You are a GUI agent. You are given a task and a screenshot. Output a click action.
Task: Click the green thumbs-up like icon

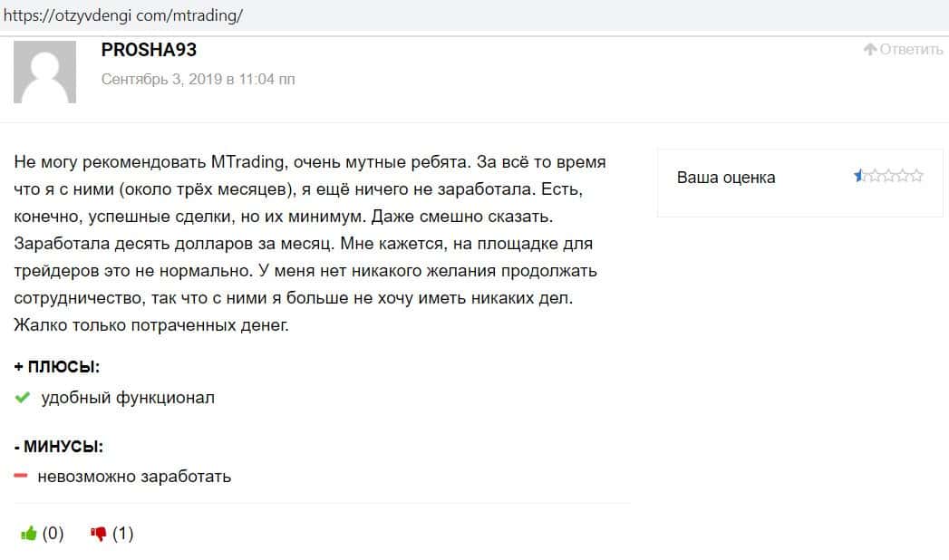28,534
